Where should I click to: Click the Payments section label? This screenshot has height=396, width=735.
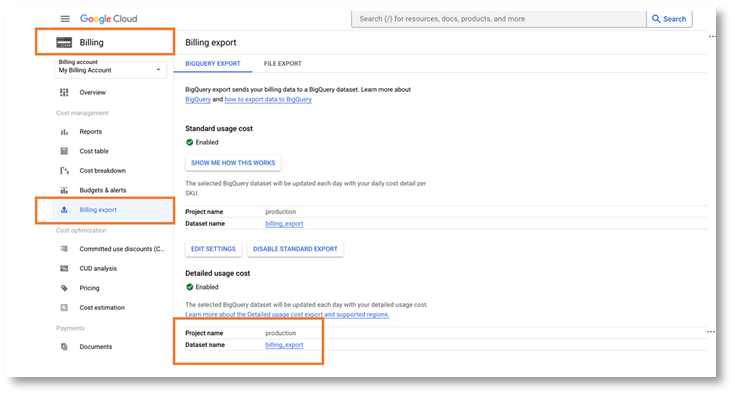(70, 328)
